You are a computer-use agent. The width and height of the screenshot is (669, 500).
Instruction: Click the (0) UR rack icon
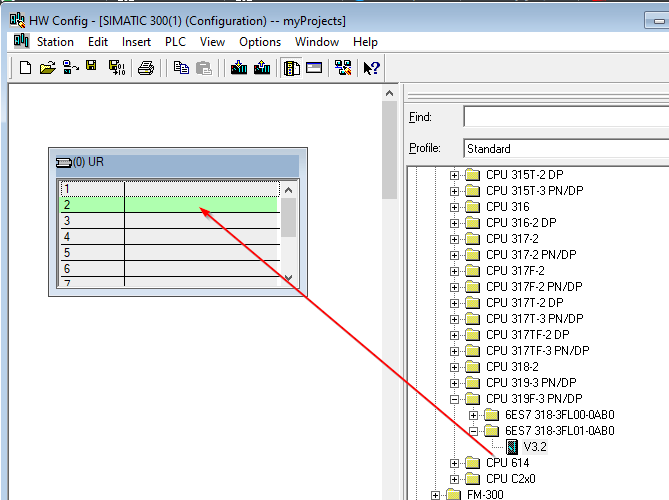tap(64, 163)
